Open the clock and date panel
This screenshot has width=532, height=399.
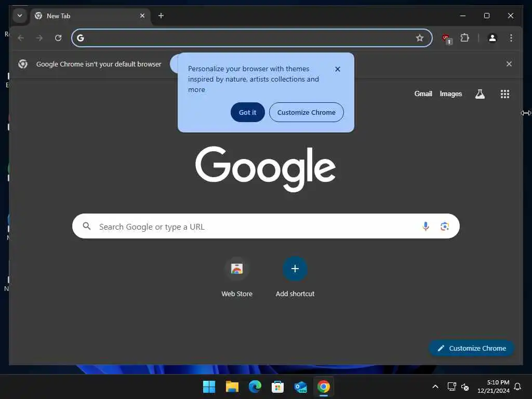coord(494,387)
